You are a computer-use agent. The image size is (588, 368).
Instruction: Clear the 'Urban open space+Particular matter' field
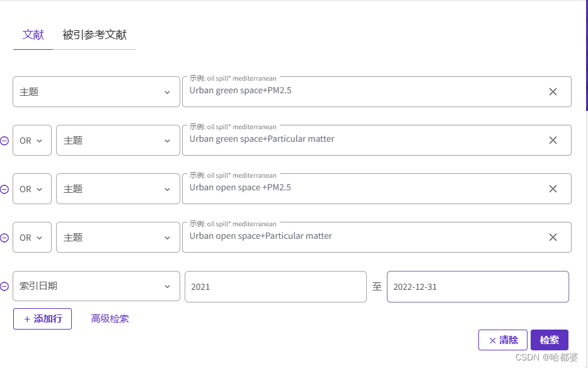tap(553, 238)
